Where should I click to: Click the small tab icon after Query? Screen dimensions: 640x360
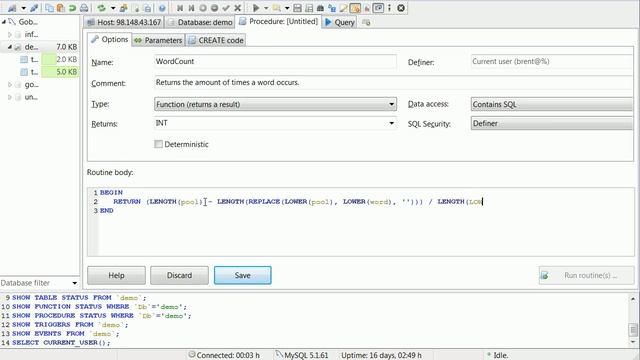[366, 22]
